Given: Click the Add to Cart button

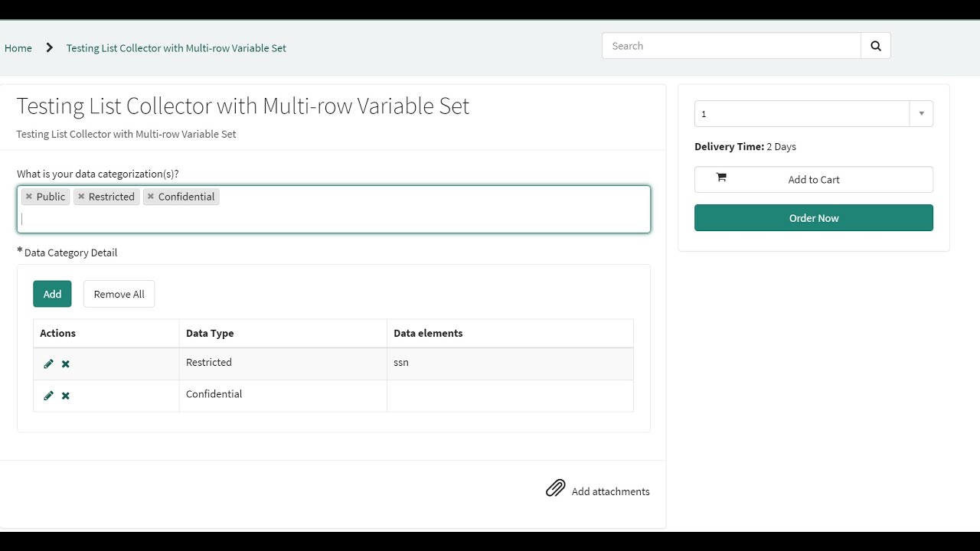Looking at the screenshot, I should pyautogui.click(x=813, y=179).
